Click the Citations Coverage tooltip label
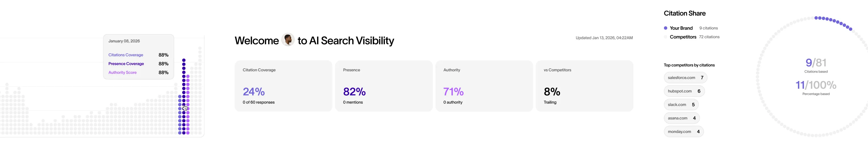This screenshot has height=148, width=868. [x=126, y=55]
